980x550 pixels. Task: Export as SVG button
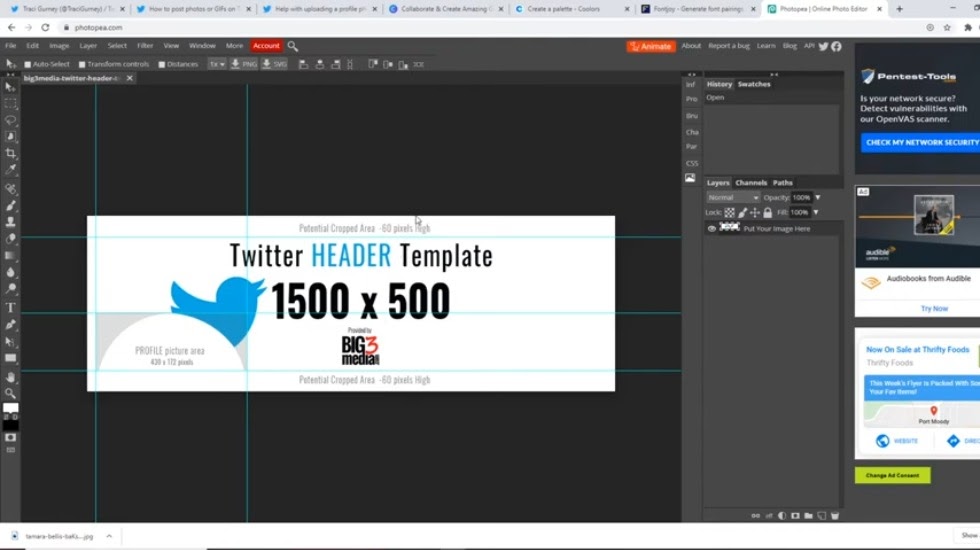(274, 64)
